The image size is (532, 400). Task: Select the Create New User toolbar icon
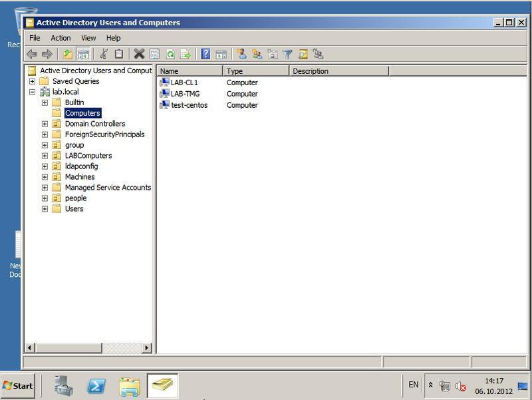[x=241, y=54]
